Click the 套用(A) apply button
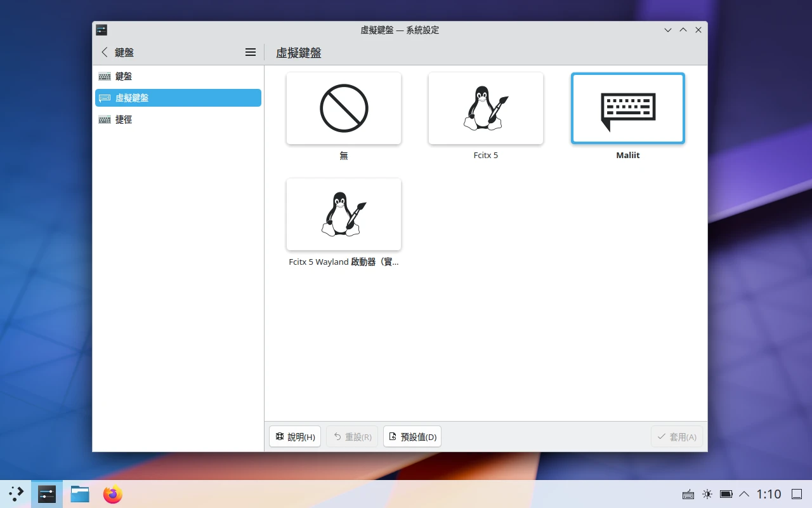Image resolution: width=812 pixels, height=508 pixels. 677,437
